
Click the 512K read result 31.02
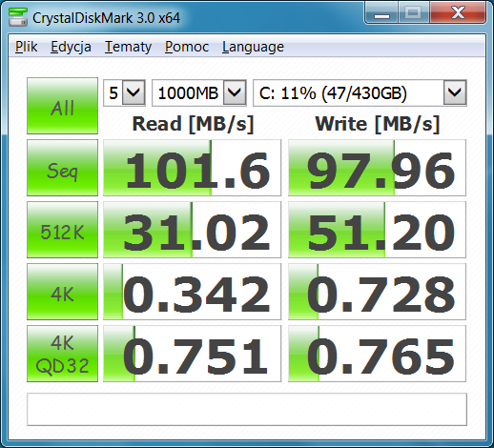coord(193,230)
